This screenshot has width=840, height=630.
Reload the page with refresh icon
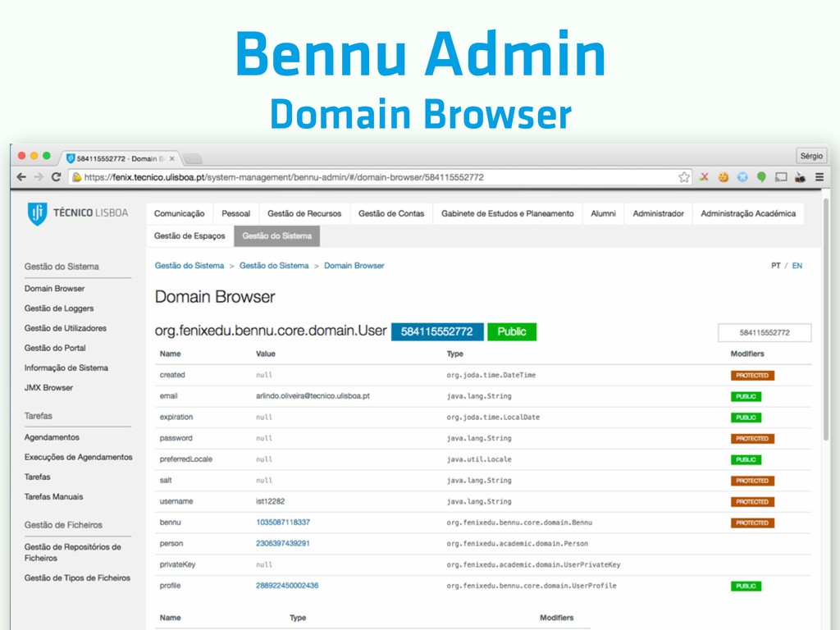(x=57, y=177)
